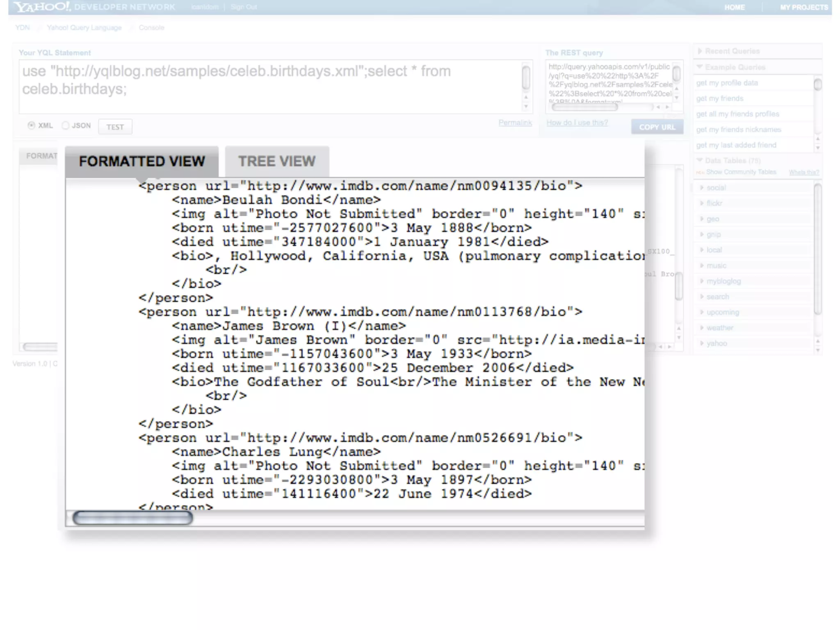Switch to the TREE VIEW tab

[x=277, y=161]
